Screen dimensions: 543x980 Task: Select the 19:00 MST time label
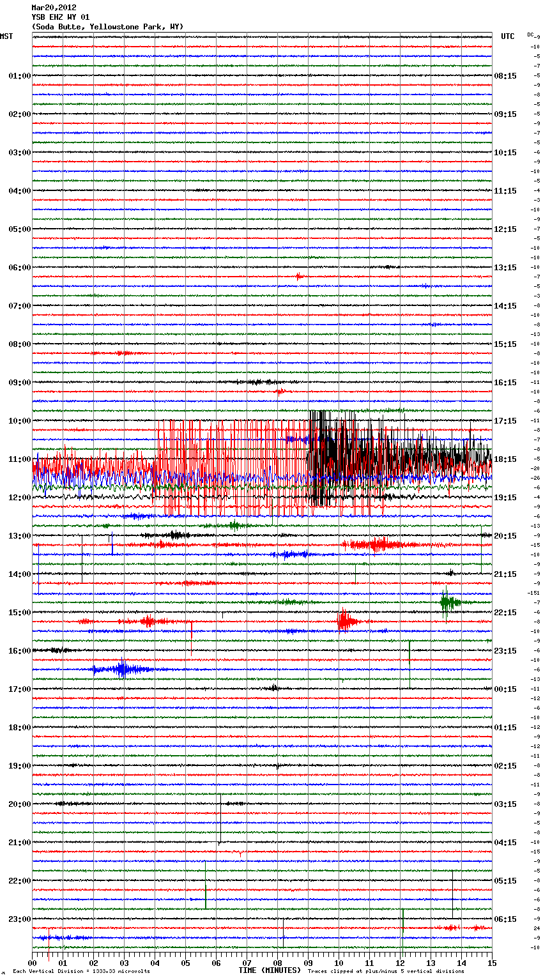point(20,766)
